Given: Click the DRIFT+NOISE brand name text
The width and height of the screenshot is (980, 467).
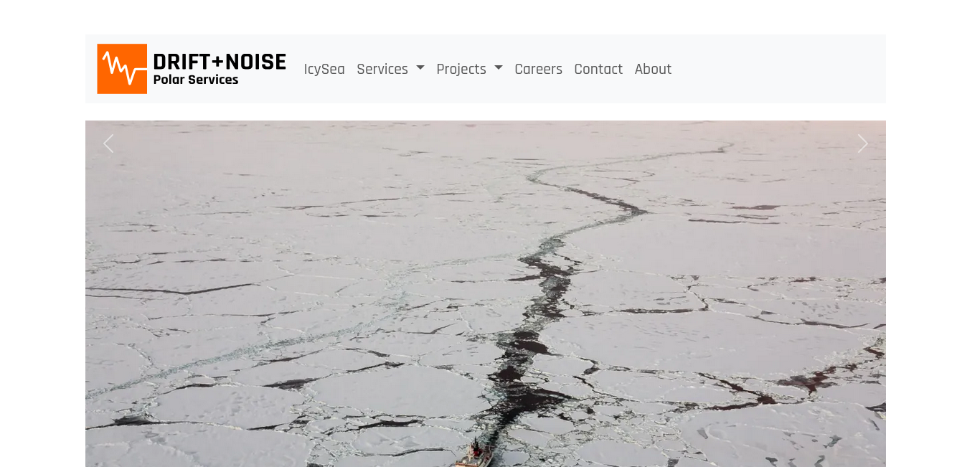Looking at the screenshot, I should click(220, 62).
